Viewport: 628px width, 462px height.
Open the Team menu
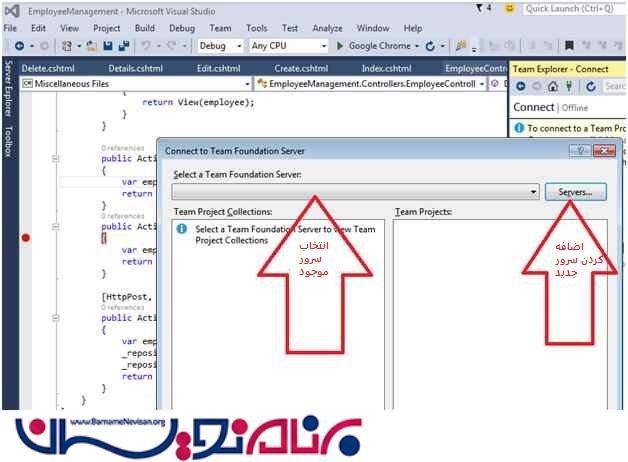pyautogui.click(x=220, y=28)
